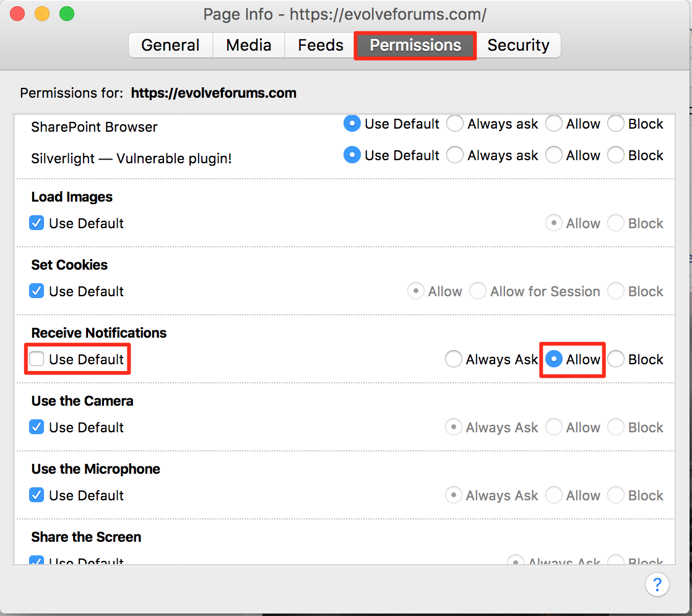Switch to the General tab
Screen dimensions: 692x616
point(170,45)
